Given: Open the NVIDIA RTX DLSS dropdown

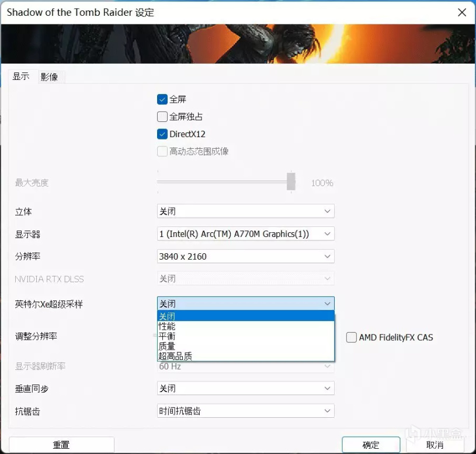Looking at the screenshot, I should click(x=245, y=278).
